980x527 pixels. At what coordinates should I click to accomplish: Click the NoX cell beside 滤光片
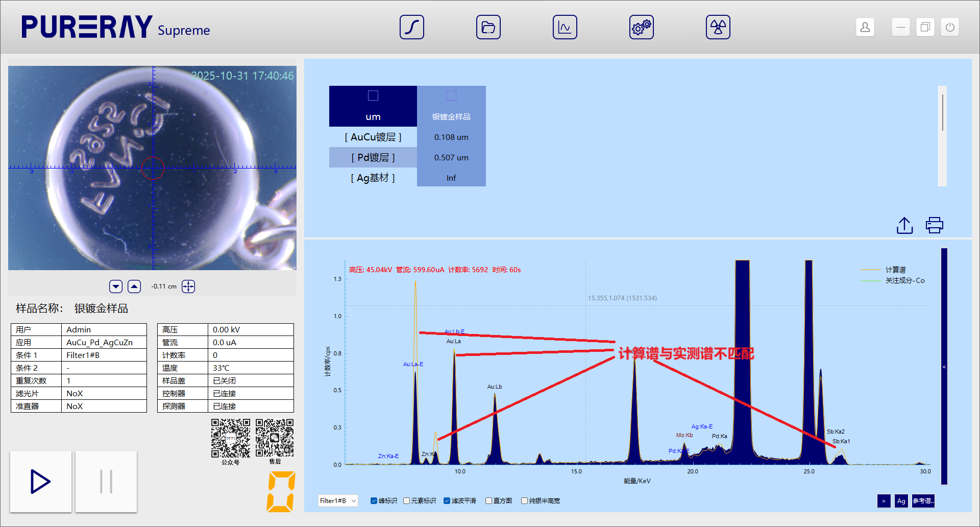[104, 393]
